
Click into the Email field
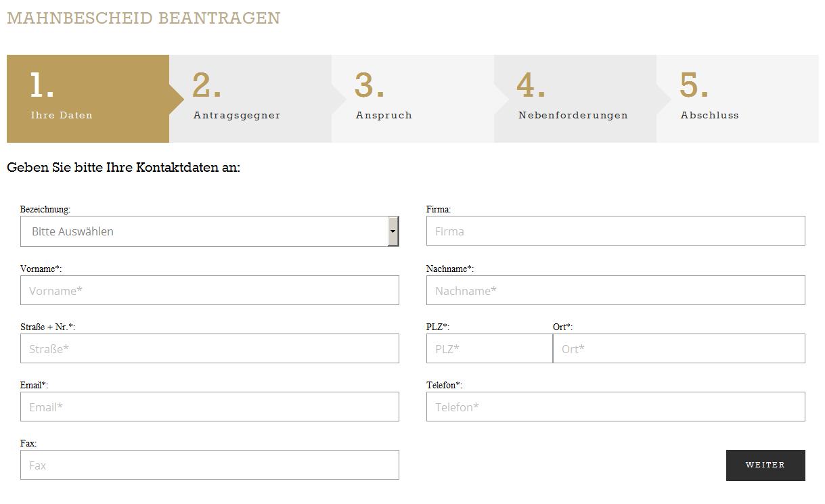pos(210,407)
